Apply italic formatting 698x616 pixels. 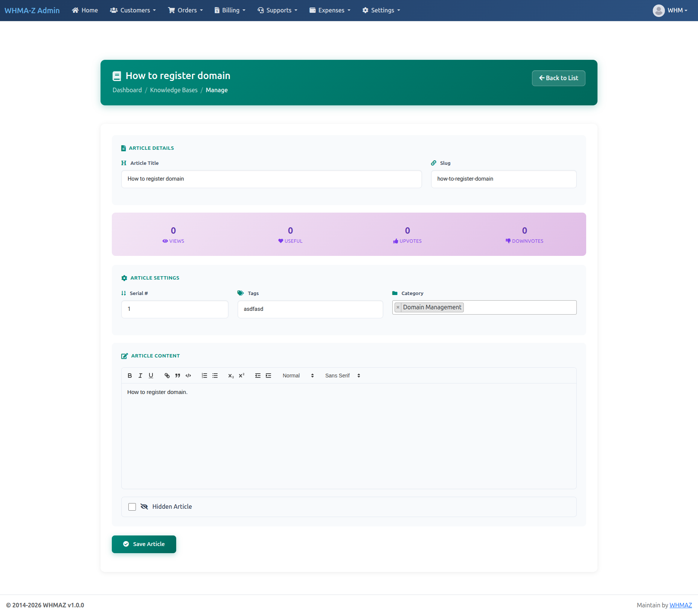pos(140,375)
